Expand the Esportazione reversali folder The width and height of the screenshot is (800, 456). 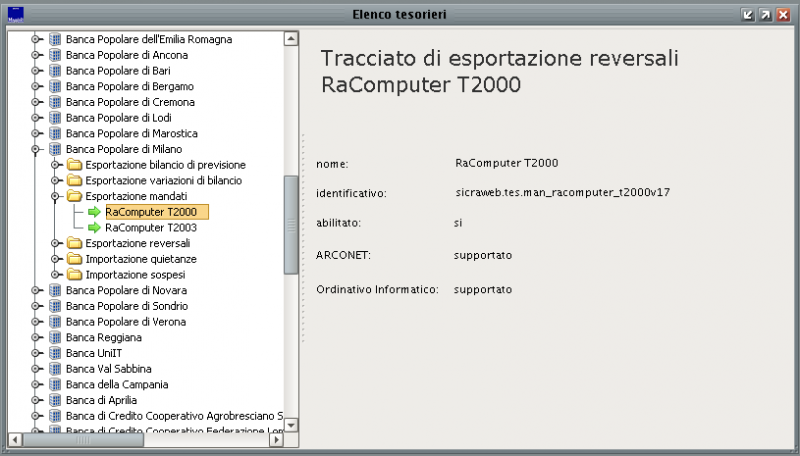coord(55,243)
